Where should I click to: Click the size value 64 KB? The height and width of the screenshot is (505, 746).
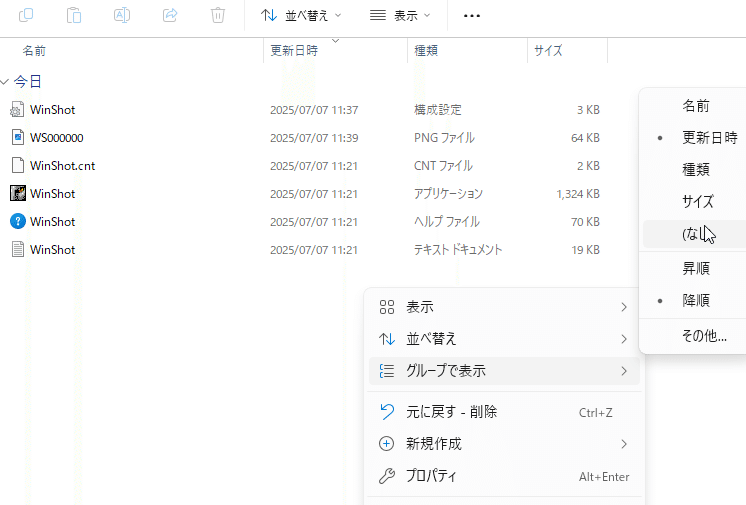click(x=585, y=138)
